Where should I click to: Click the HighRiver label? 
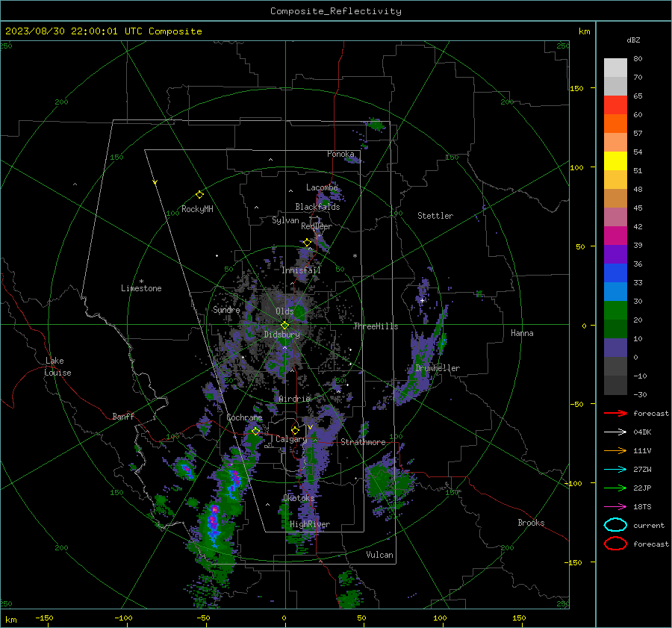[310, 524]
